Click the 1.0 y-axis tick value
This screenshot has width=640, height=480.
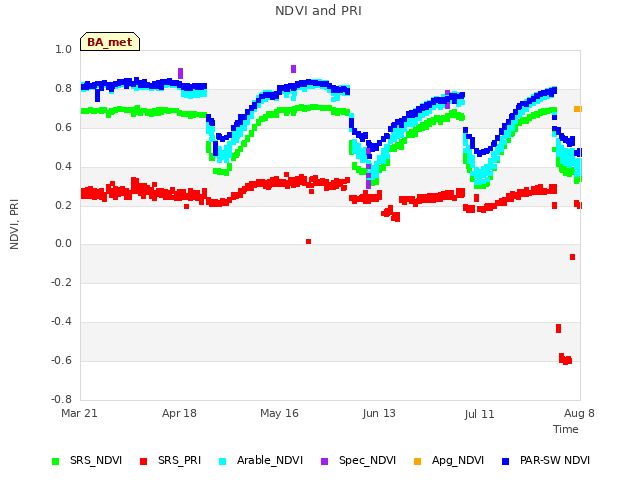[63, 49]
